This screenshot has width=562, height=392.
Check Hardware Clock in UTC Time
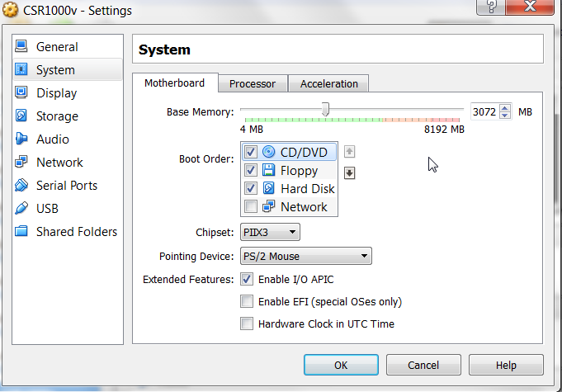[x=247, y=324]
